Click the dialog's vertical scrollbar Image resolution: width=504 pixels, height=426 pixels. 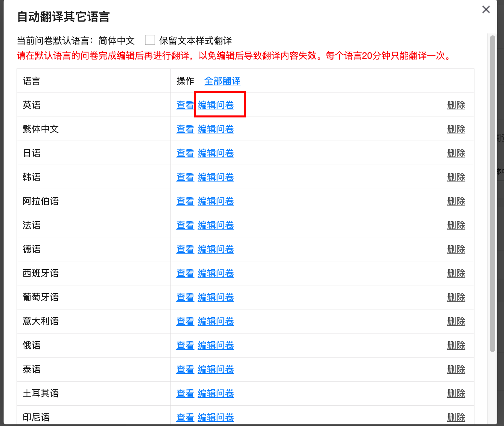[492, 194]
